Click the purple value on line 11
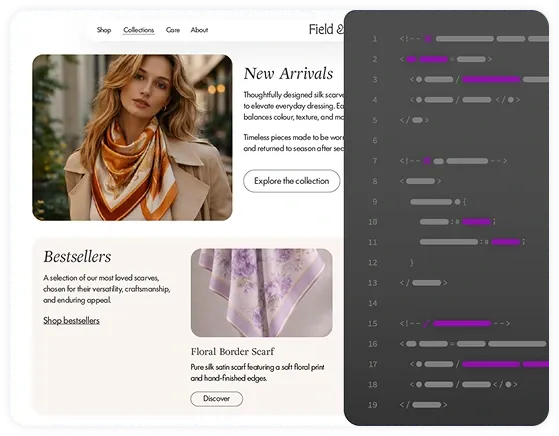 [x=506, y=242]
